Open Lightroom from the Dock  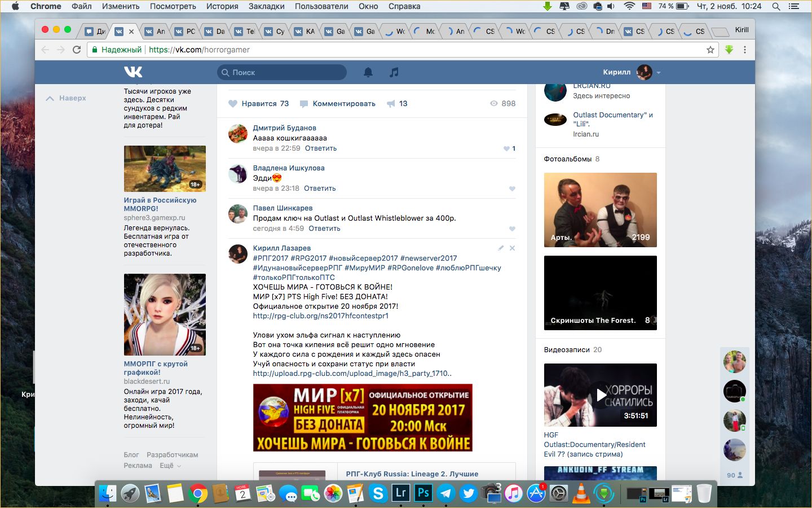click(x=401, y=493)
